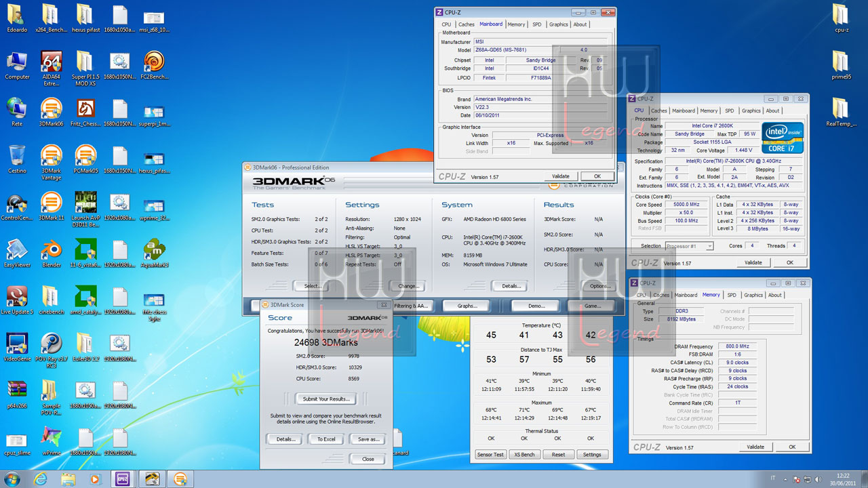Open the Live Update 5 shortcut
The height and width of the screenshot is (488, 868).
point(17,301)
